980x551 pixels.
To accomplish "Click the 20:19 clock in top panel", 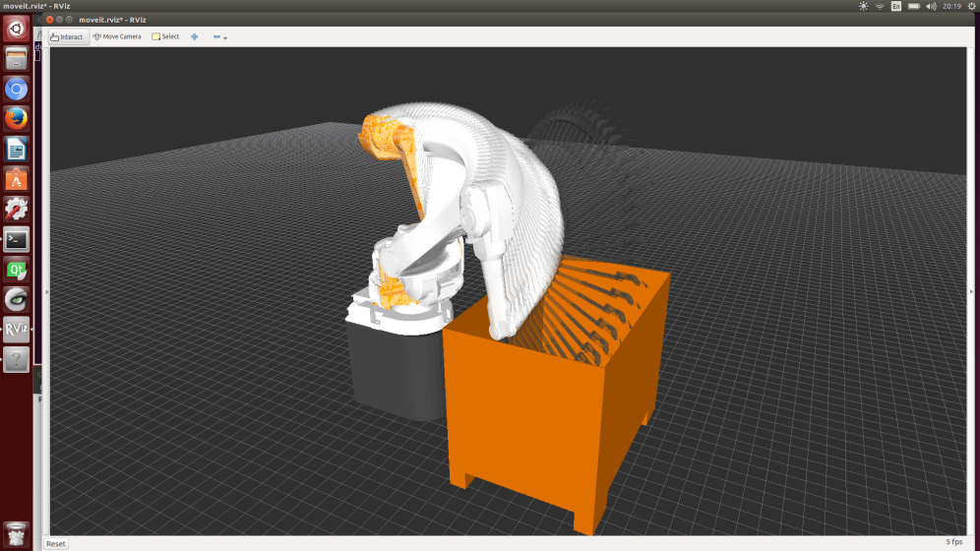I will [951, 6].
